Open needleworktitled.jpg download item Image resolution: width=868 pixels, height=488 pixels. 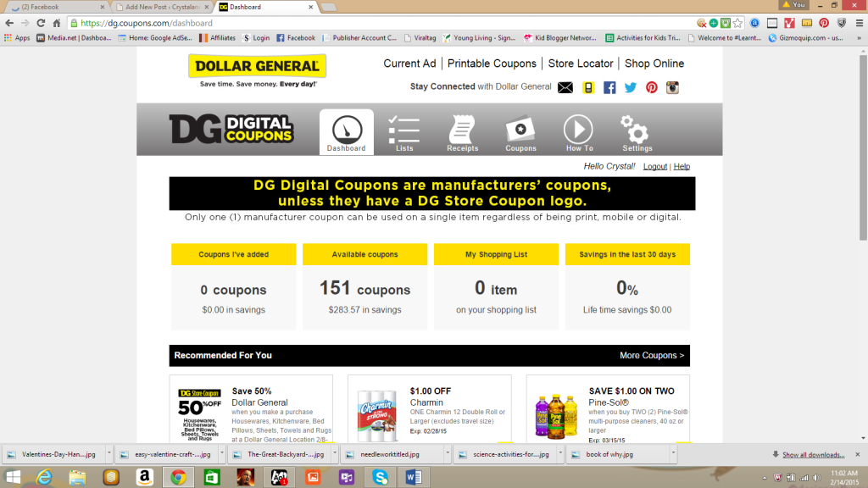tap(392, 454)
